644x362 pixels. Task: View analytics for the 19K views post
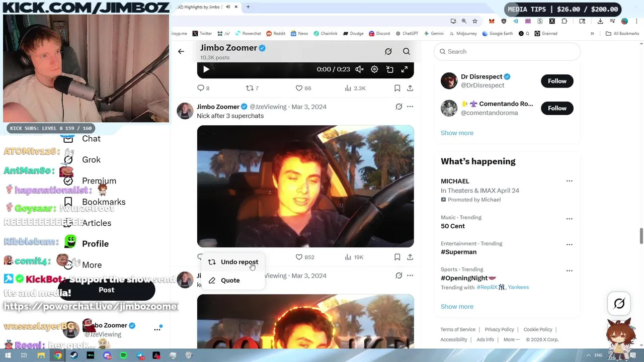click(x=354, y=257)
